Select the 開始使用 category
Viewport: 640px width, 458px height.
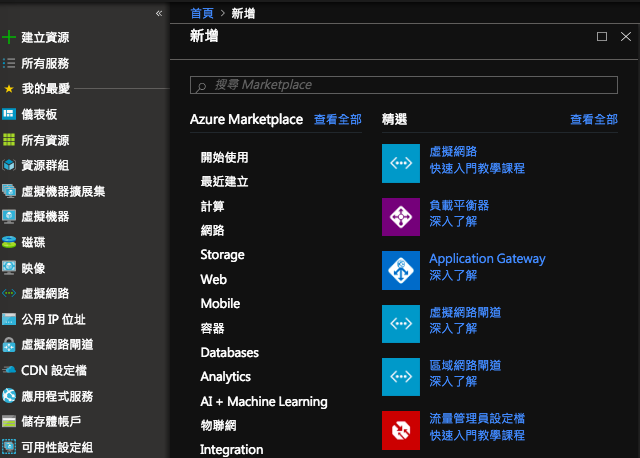(x=224, y=157)
